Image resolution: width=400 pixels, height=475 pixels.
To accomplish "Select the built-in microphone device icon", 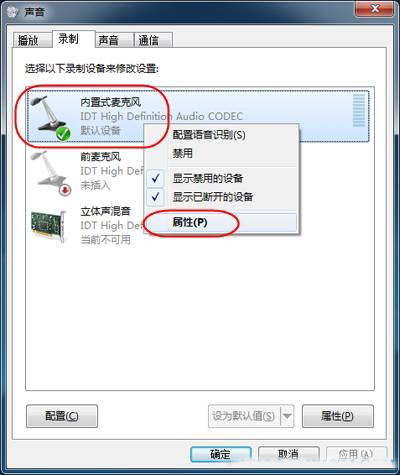I will (51, 116).
